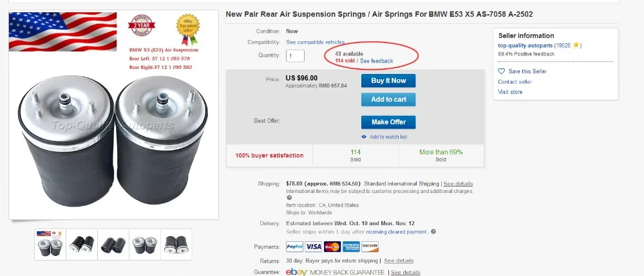Screen dimensions: 644x276
Task: Open the first product thumbnail with flag
Action: coord(50,244)
